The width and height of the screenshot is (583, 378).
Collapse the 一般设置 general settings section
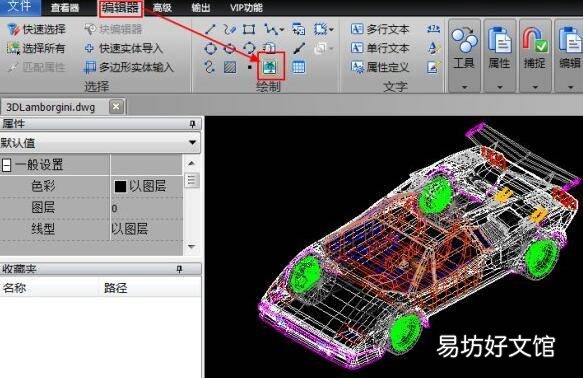pos(6,165)
